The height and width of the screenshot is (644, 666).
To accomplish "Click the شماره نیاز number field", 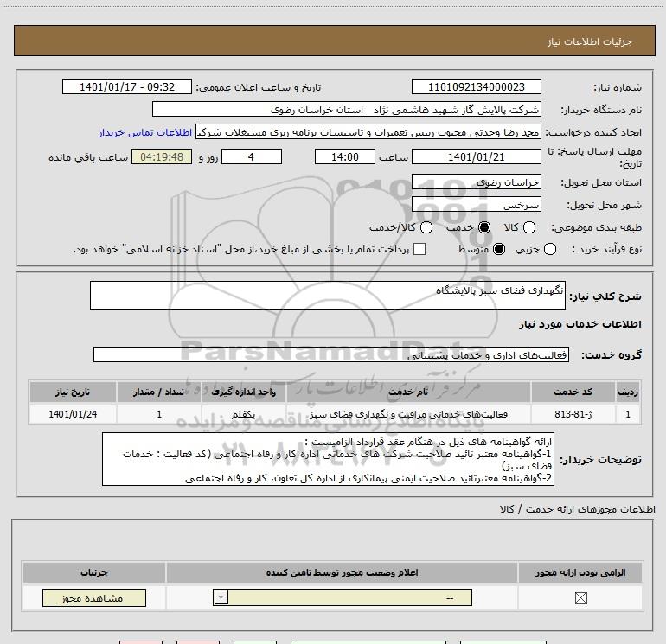I will pos(476,86).
